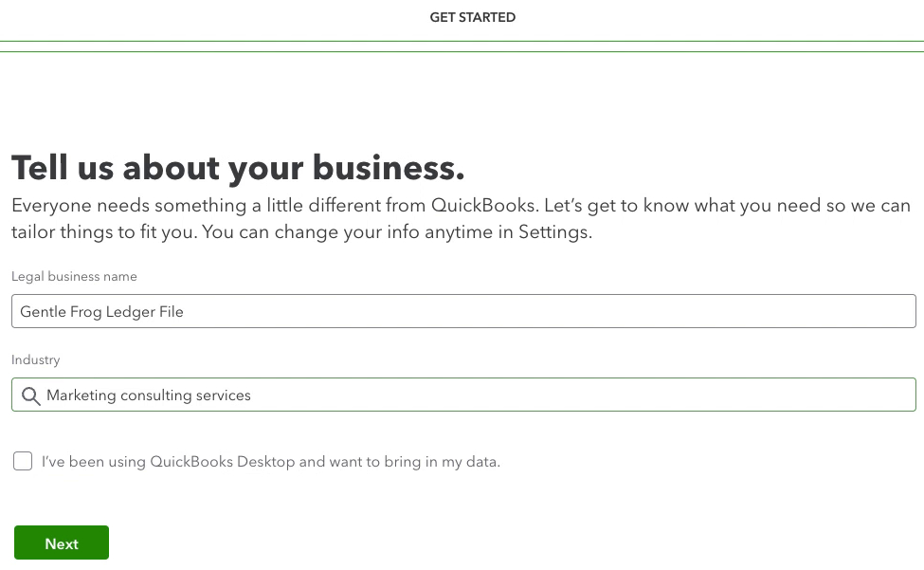Click the "I've been using QuickBooks Desktop" label text
Screen dimensions: 924x570
point(270,462)
